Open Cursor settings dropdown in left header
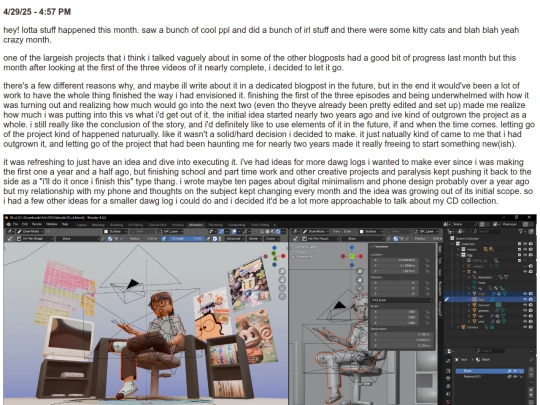This screenshot has height=405, width=540. [273, 239]
